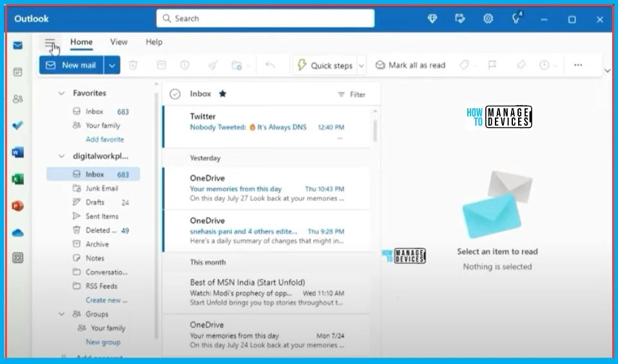The image size is (618, 364).
Task: Select the Sent Items folder
Action: click(93, 216)
